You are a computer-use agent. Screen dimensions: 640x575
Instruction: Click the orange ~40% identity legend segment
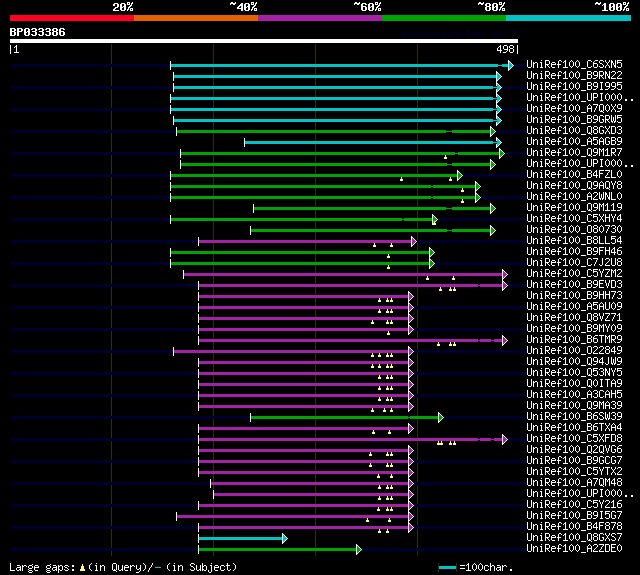196,18
